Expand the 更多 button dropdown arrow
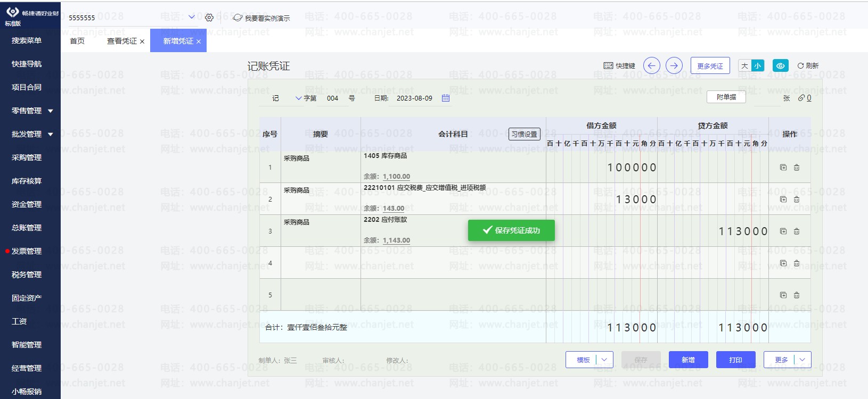This screenshot has width=868, height=399. 803,360
